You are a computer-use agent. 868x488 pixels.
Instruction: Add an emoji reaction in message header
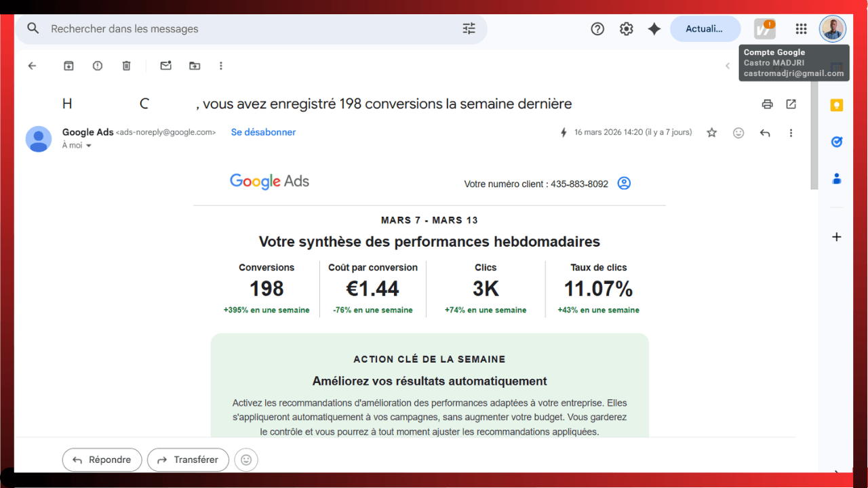pyautogui.click(x=738, y=133)
